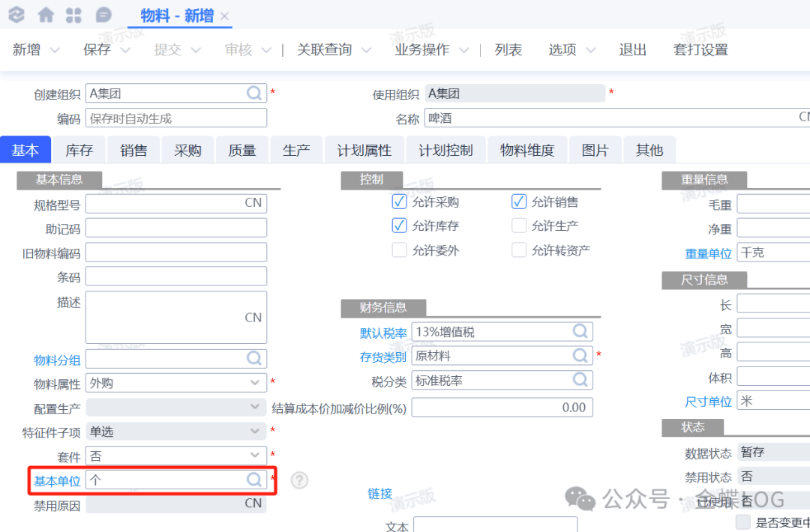Open the 套件 dropdown list
Image resolution: width=810 pixels, height=532 pixels.
point(255,456)
